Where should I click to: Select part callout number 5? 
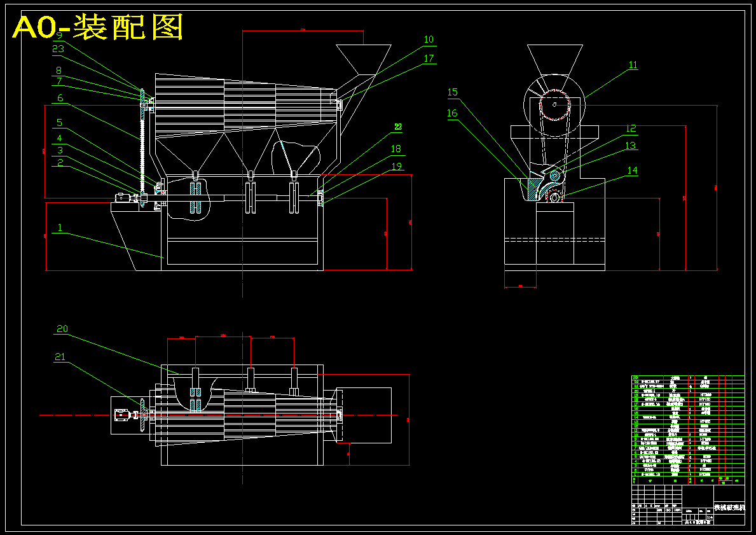click(x=59, y=123)
